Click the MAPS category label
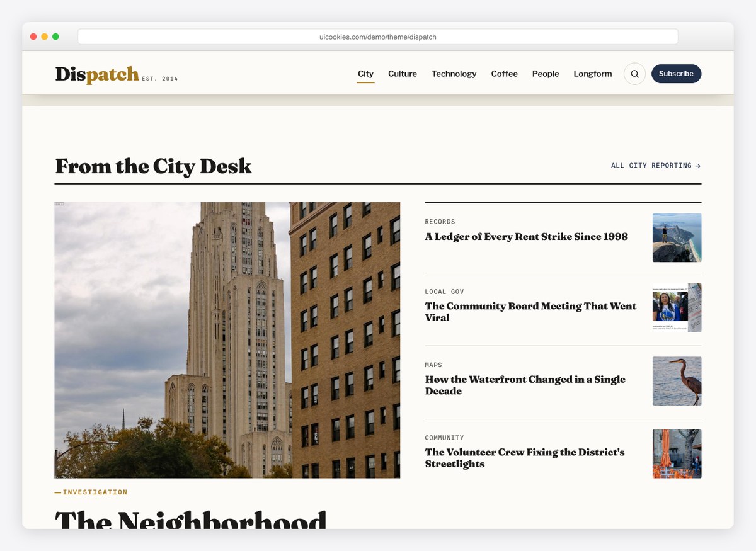Screen dimensions: 756x551 433,365
